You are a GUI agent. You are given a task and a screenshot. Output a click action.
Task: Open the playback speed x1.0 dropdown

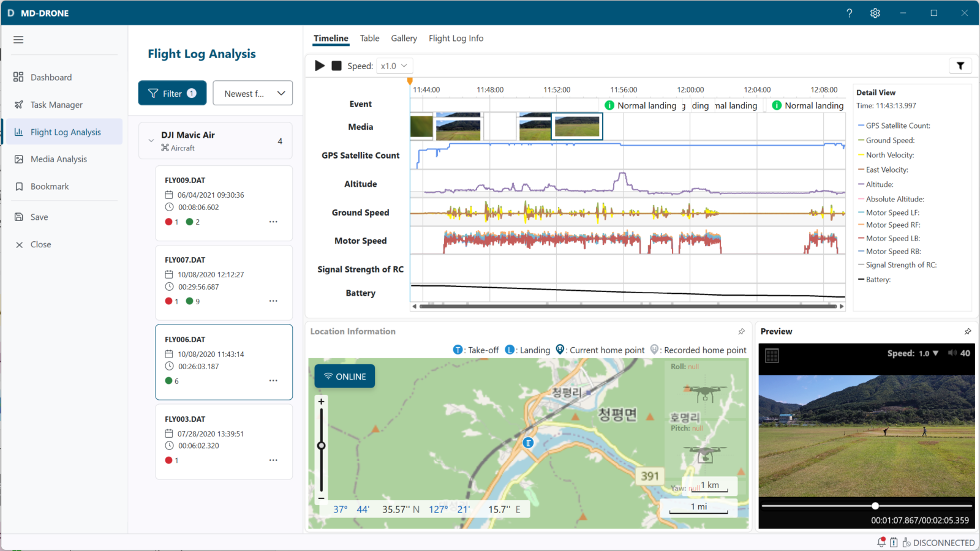coord(394,66)
